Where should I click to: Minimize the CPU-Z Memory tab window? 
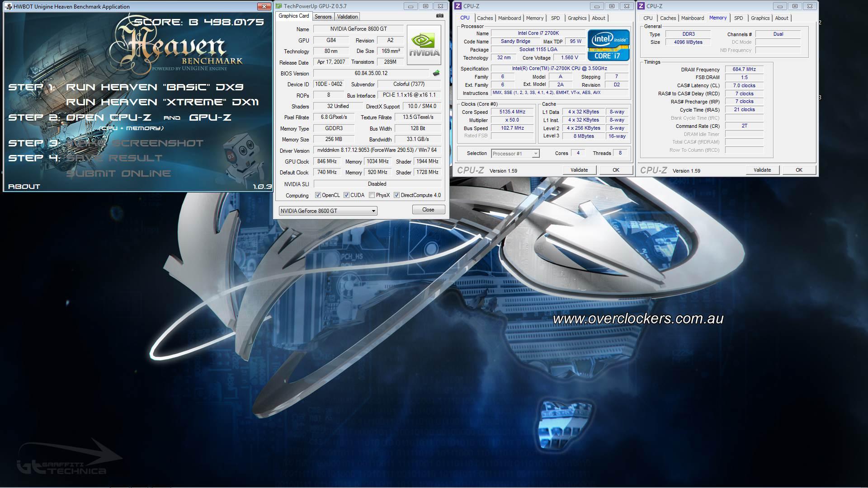[x=780, y=6]
